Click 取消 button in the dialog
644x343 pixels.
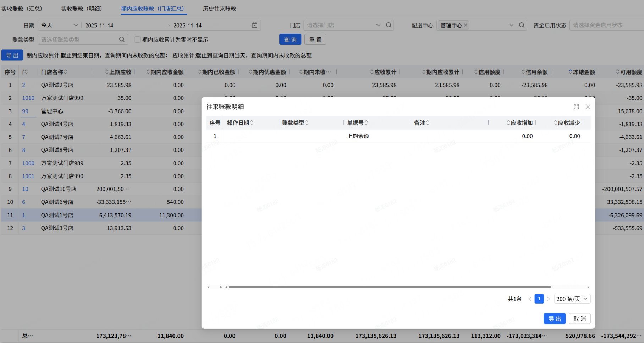(x=579, y=319)
